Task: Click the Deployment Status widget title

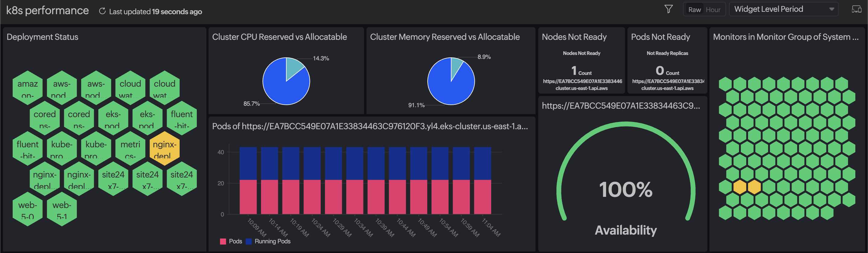Action: [42, 37]
